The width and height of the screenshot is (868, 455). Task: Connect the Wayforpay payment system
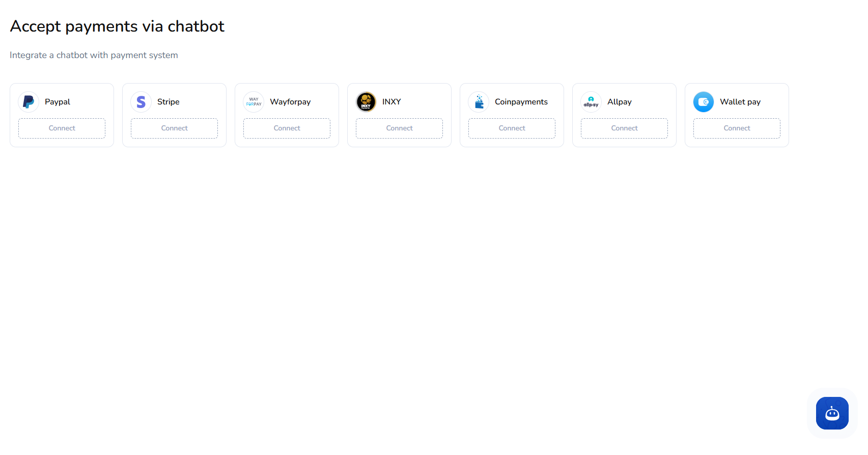[x=287, y=128]
